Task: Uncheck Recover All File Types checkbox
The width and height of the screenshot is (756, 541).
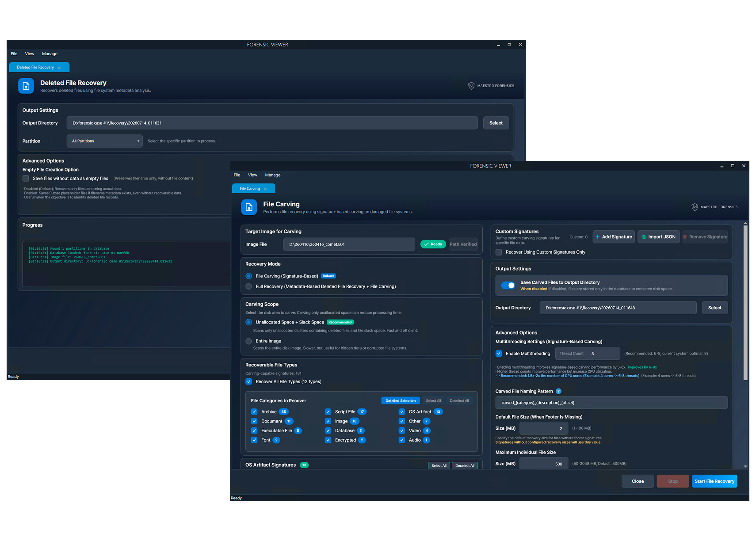Action: [x=249, y=382]
